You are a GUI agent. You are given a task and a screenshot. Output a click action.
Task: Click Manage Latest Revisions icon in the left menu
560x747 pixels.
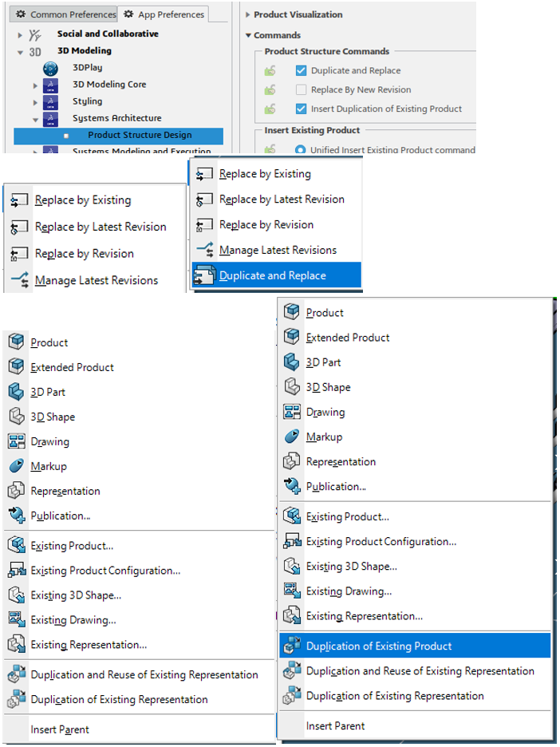20,280
